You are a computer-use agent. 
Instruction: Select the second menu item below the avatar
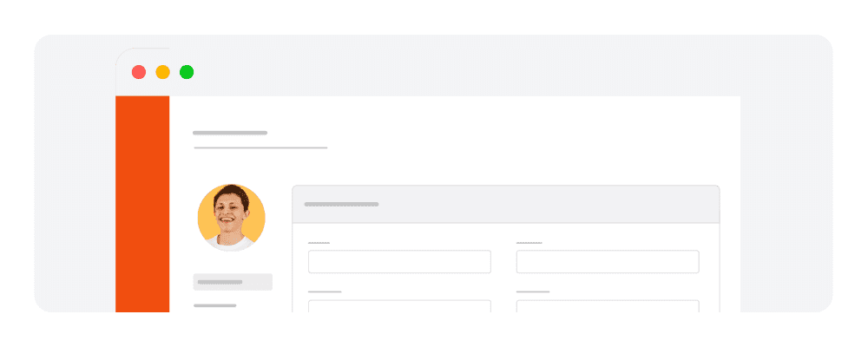214,305
